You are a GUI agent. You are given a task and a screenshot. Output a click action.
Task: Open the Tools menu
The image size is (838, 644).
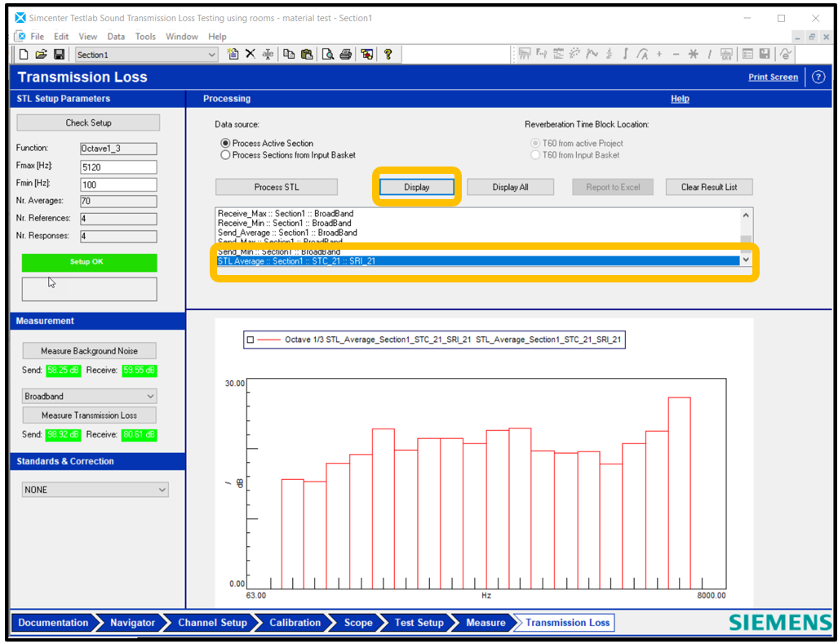144,37
